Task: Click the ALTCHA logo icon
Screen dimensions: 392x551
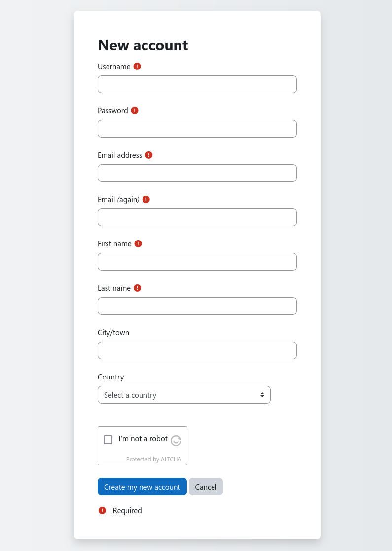Action: click(176, 440)
